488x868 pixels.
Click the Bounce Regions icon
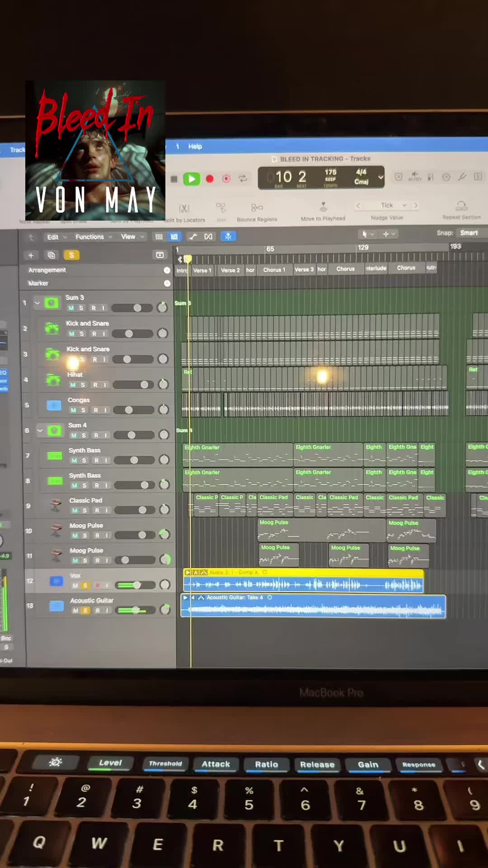(257, 208)
